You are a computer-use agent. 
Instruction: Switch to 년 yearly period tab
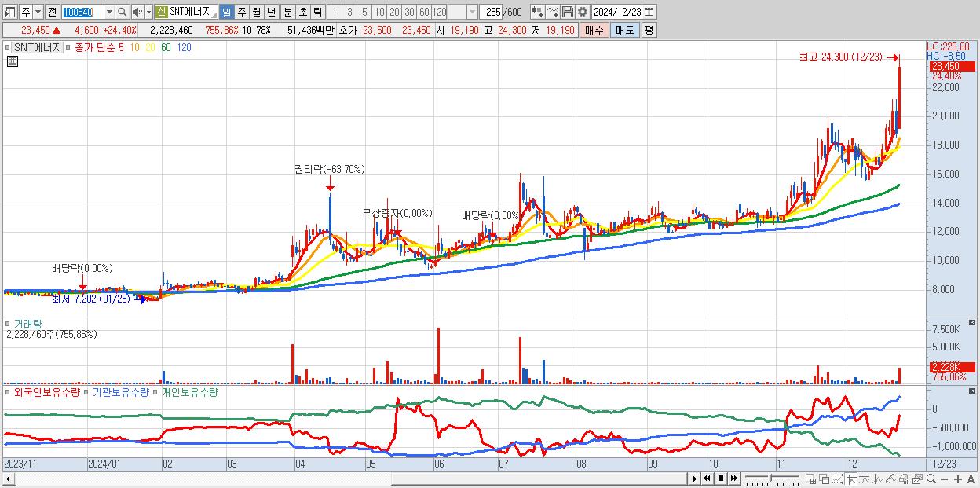tap(271, 12)
